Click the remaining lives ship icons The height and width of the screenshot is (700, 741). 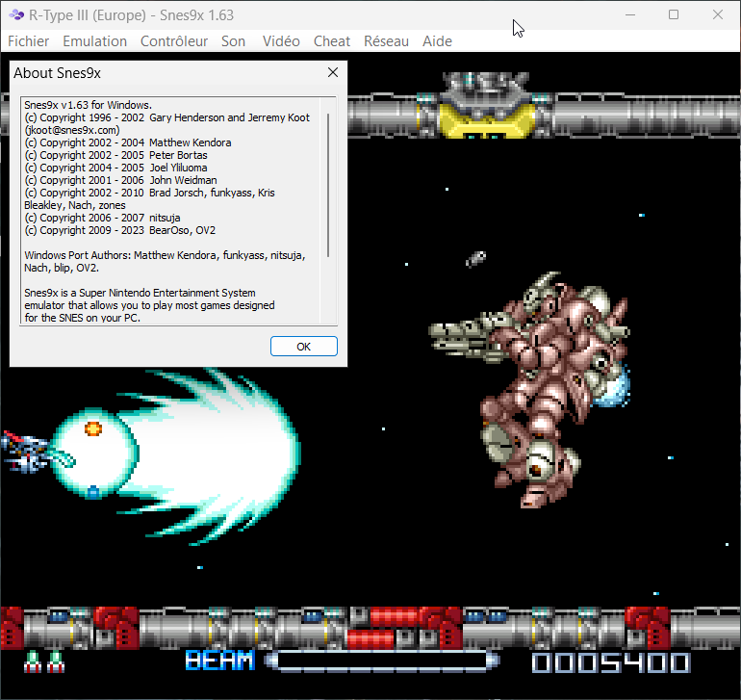click(44, 661)
